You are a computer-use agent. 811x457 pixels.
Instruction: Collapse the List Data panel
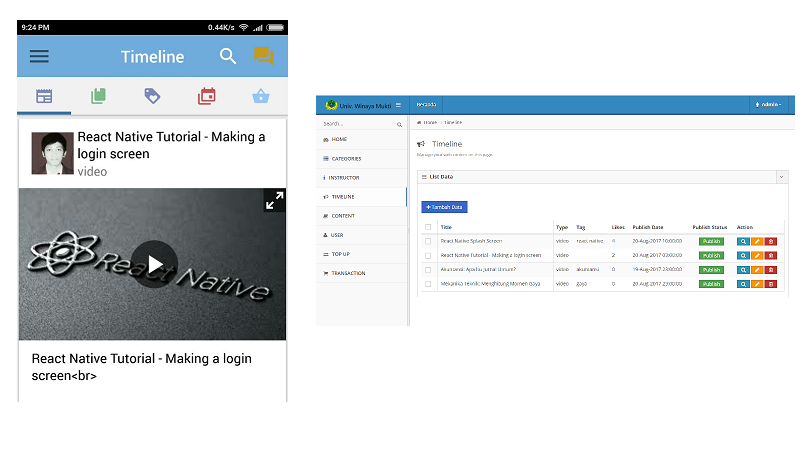pyautogui.click(x=780, y=176)
